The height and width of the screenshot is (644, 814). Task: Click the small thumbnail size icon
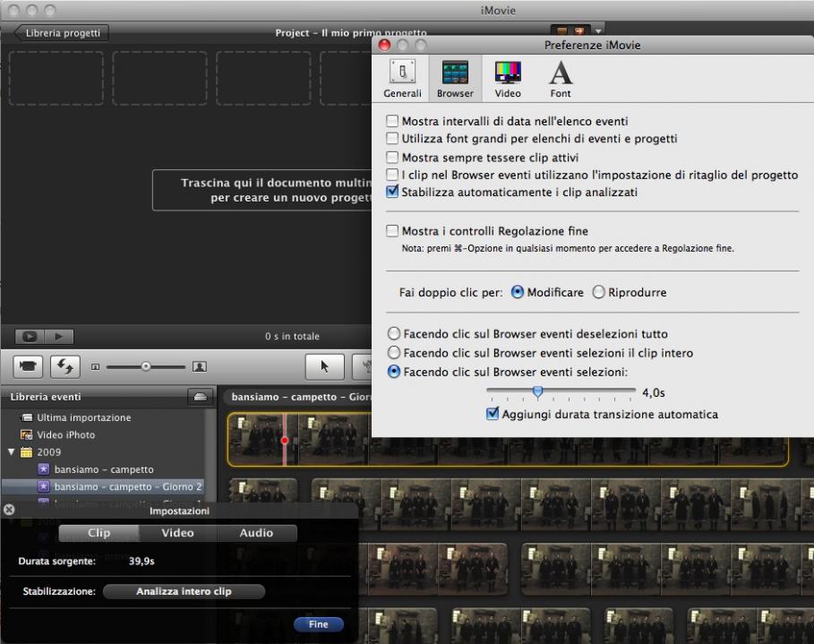pos(95,366)
